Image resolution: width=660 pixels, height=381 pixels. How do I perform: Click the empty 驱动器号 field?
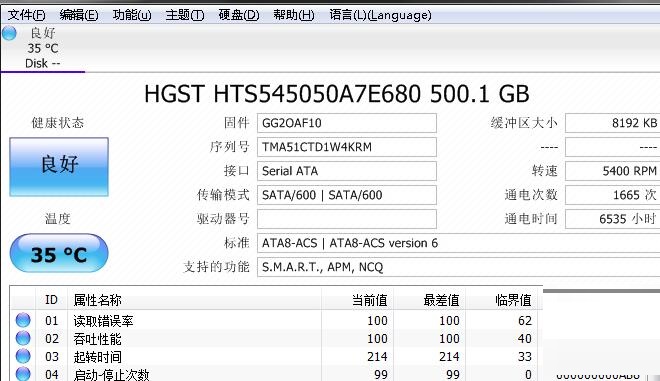(347, 219)
